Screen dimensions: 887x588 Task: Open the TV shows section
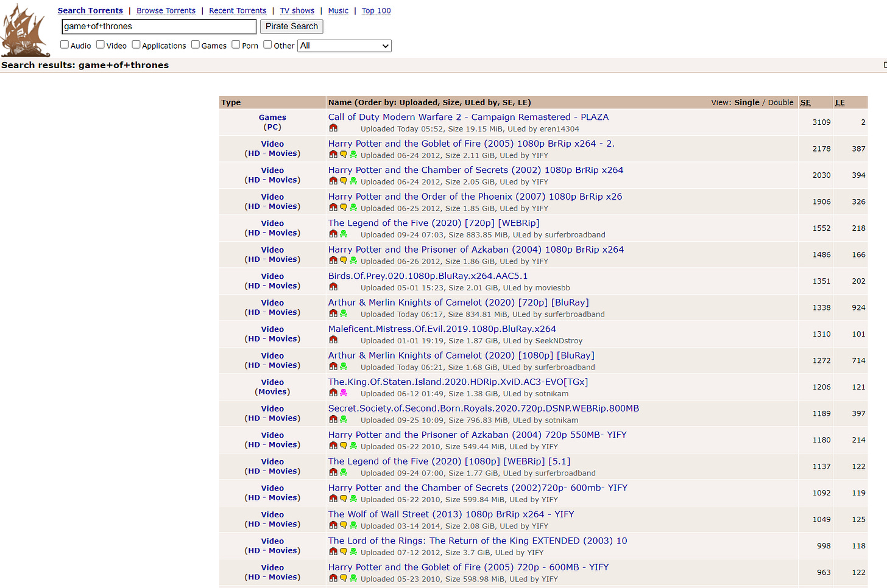coord(297,11)
